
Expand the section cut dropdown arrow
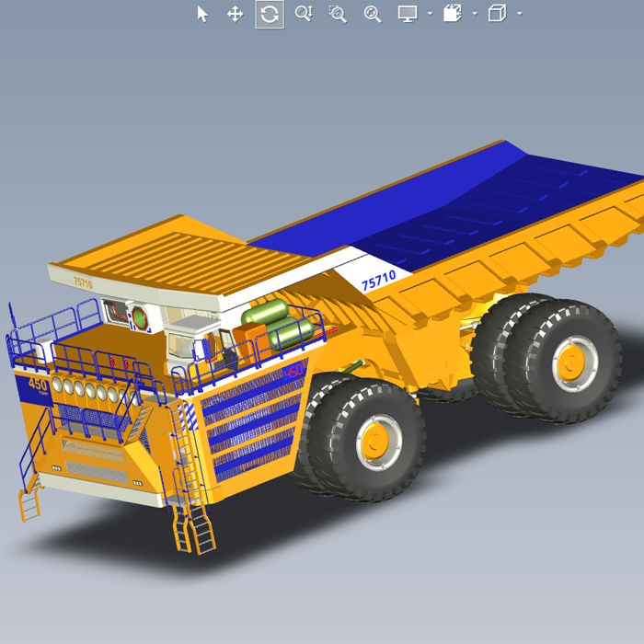(x=476, y=14)
